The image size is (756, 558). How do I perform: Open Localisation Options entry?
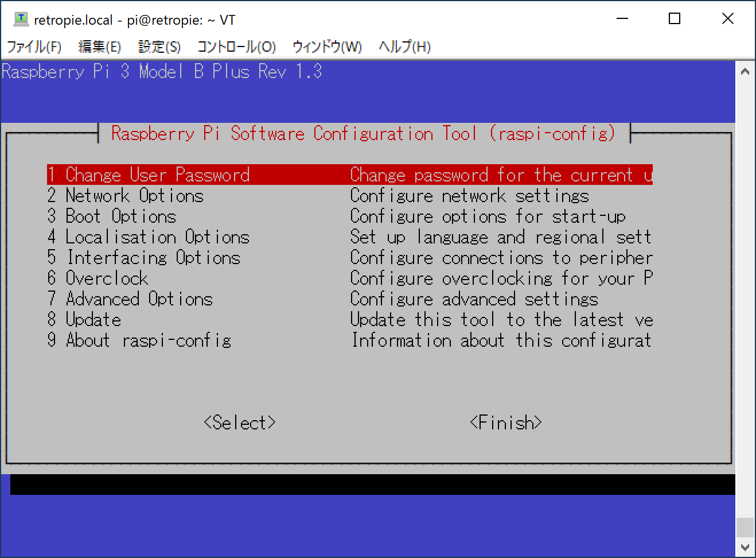coord(157,237)
